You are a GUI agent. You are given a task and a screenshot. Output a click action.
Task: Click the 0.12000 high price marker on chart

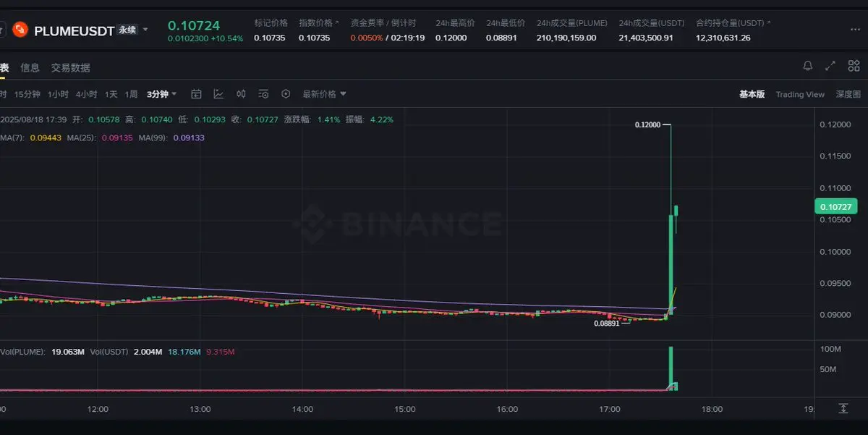click(647, 124)
